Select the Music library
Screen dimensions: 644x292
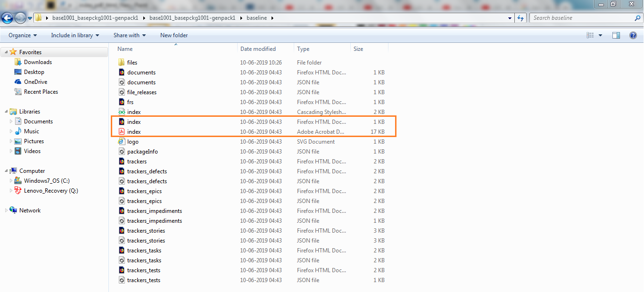click(31, 131)
